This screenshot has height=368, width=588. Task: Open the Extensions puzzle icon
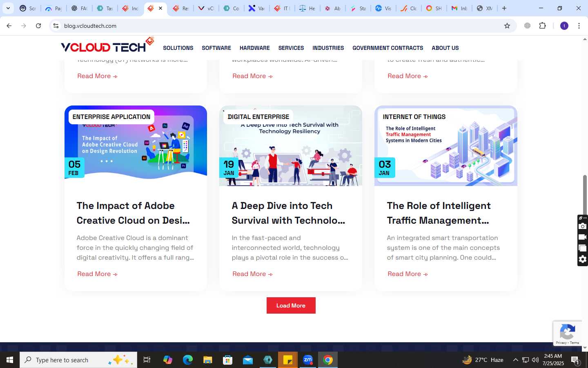[543, 26]
